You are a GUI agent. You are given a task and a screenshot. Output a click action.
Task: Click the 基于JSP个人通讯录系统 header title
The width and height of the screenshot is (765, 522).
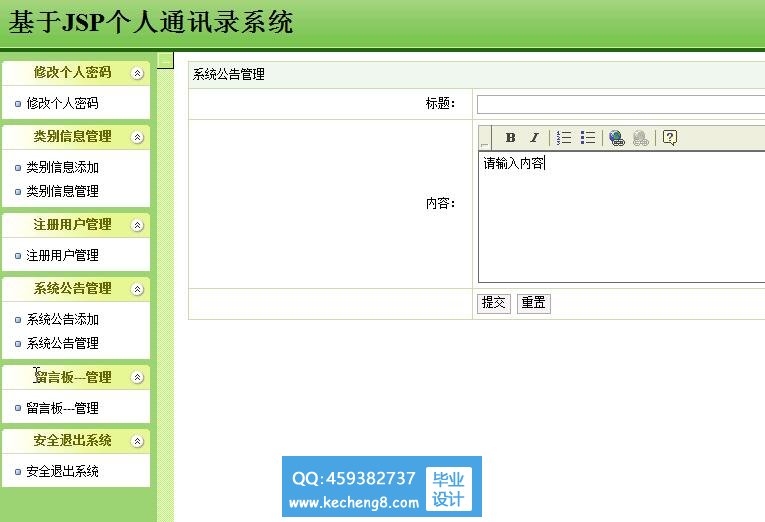(151, 22)
